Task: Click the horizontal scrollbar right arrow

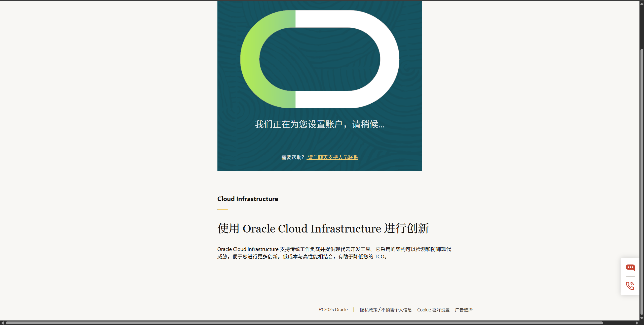Action: 637,323
